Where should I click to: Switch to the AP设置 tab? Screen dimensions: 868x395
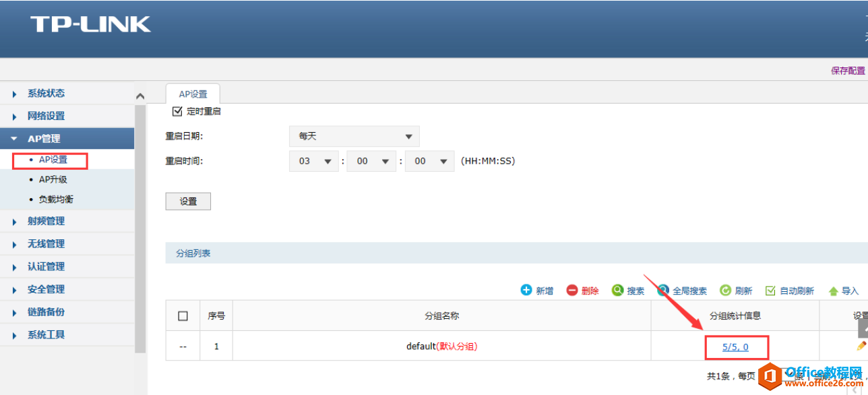tap(193, 94)
